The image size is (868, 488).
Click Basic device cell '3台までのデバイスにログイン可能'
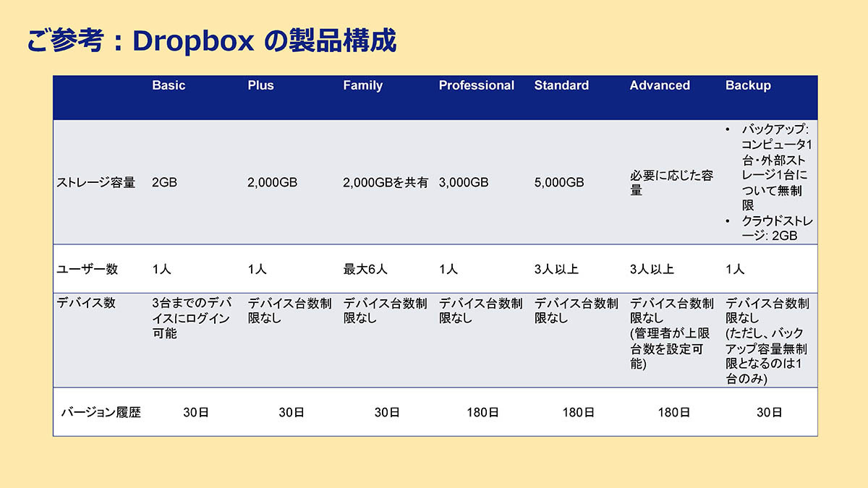coord(191,318)
